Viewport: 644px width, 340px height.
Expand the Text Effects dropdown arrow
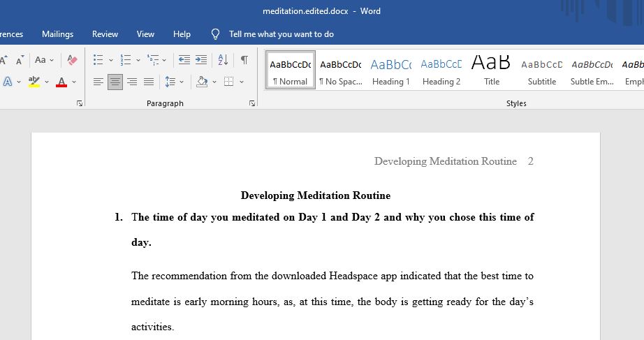[x=19, y=82]
